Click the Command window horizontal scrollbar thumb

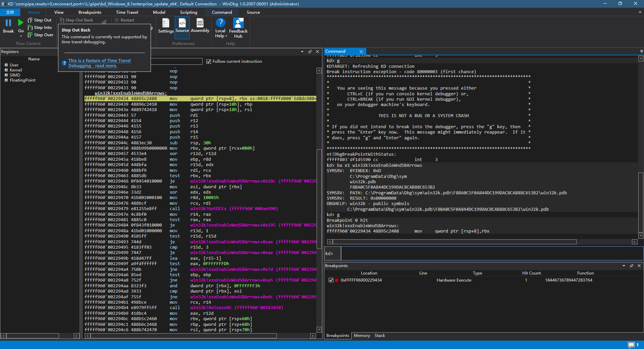click(x=454, y=242)
